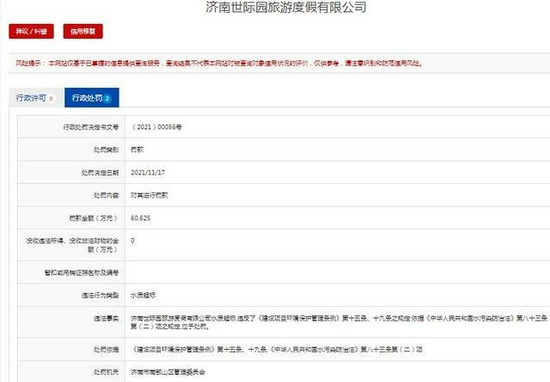Click the 处罚依据 row label

[x=106, y=349]
